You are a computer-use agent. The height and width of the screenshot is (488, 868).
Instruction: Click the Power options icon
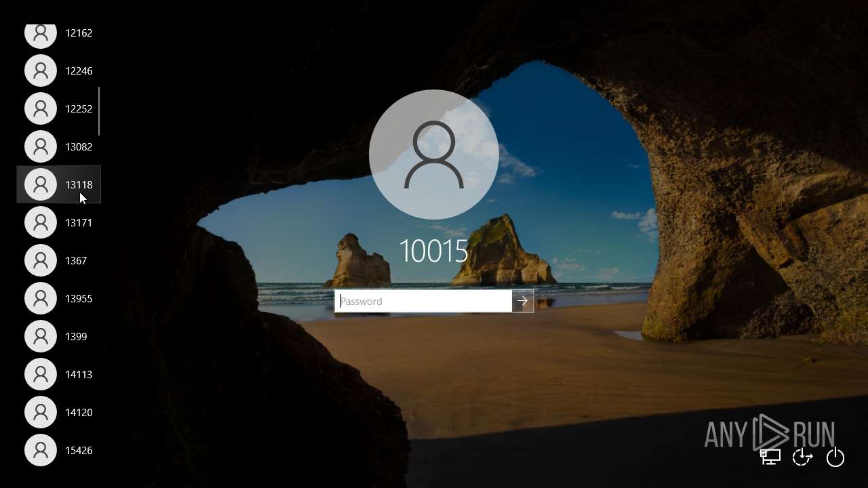[x=835, y=457]
